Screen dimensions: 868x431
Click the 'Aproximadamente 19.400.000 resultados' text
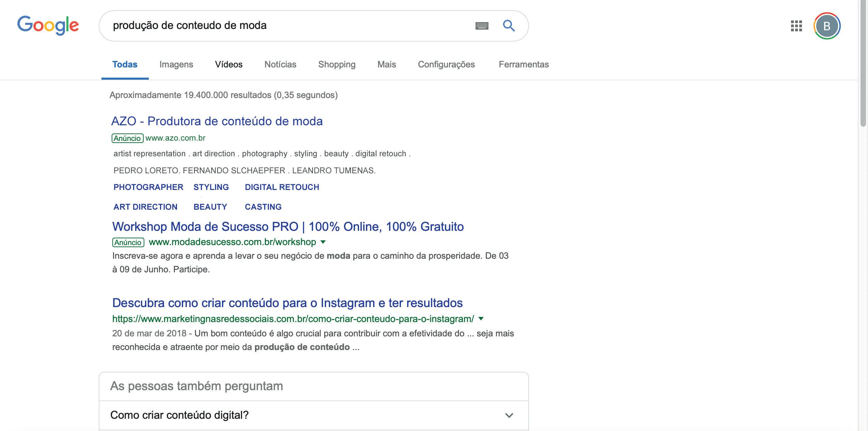(x=224, y=95)
